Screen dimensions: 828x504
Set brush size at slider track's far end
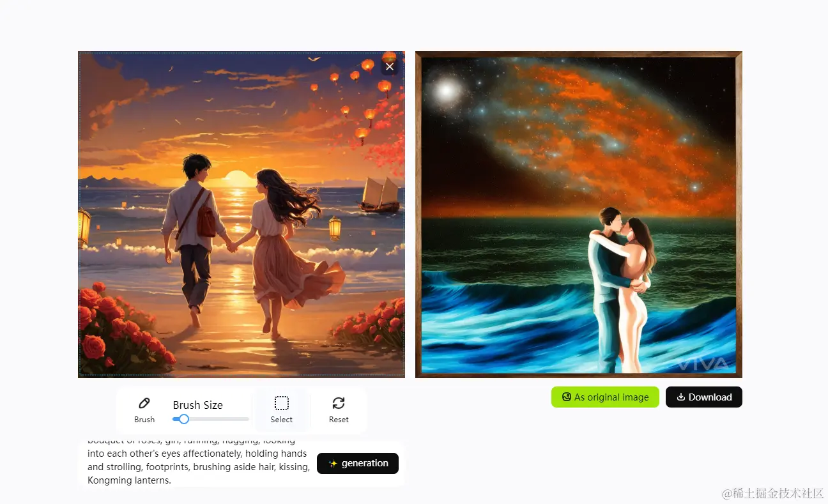click(247, 419)
